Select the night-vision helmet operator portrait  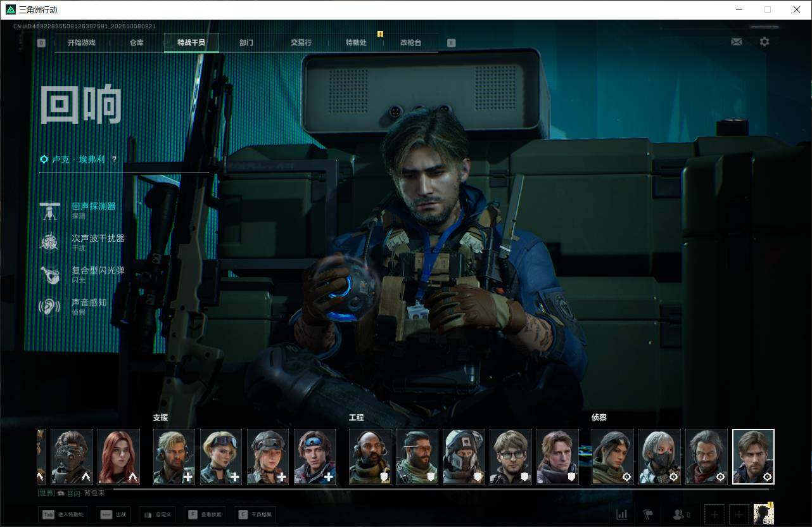point(72,457)
